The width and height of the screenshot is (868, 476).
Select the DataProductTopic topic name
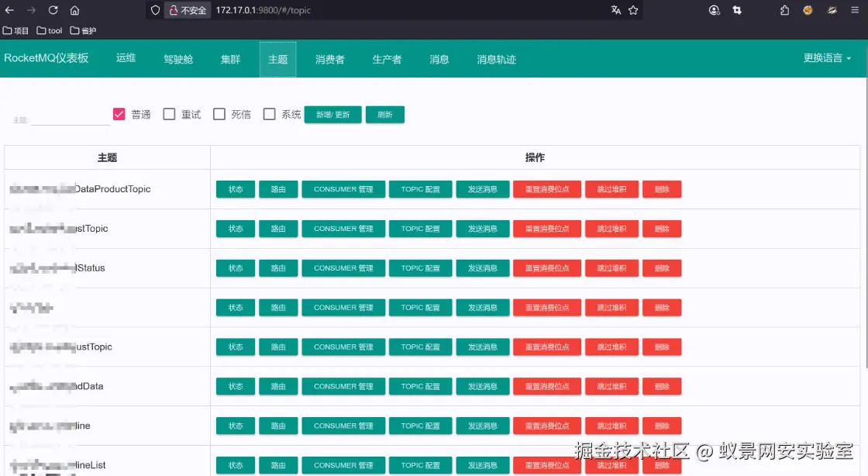(x=81, y=188)
